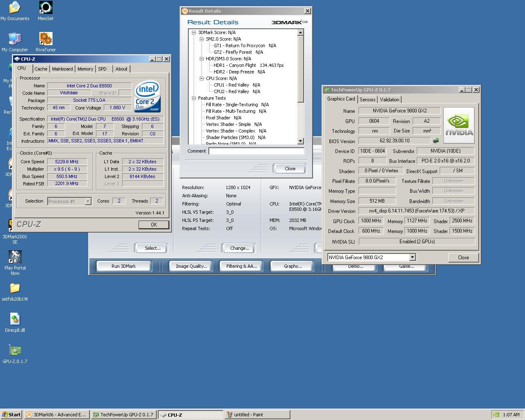Collapse the CPU Score tree node
This screenshot has width=525, height=420.
coord(202,78)
